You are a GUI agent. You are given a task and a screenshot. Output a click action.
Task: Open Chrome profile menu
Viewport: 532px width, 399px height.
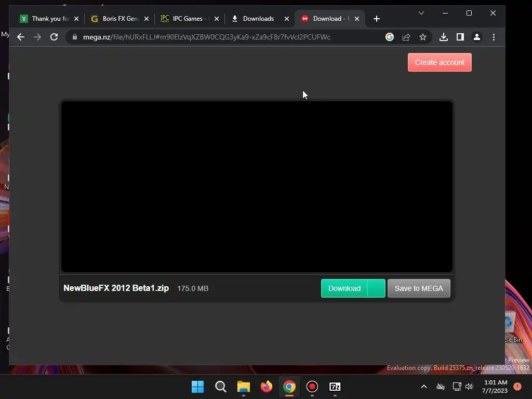(x=477, y=37)
